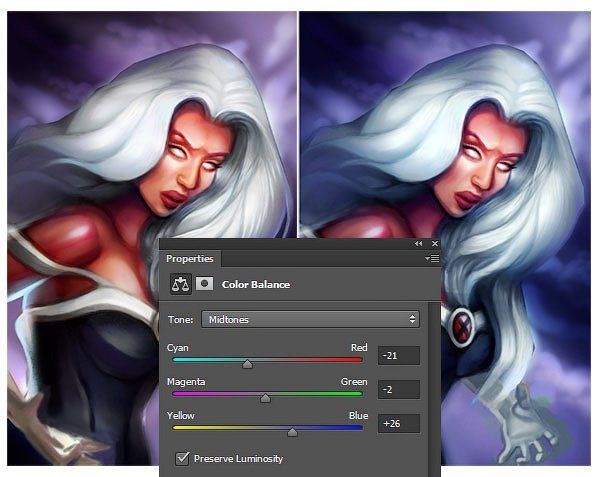Open the Tone dropdown showing Midtones
This screenshot has height=477, width=600.
[310, 319]
